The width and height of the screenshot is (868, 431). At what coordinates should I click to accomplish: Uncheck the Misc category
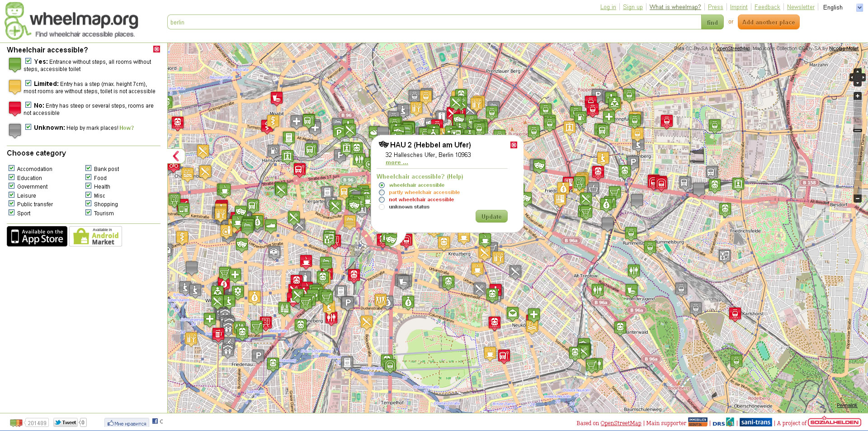[89, 194]
